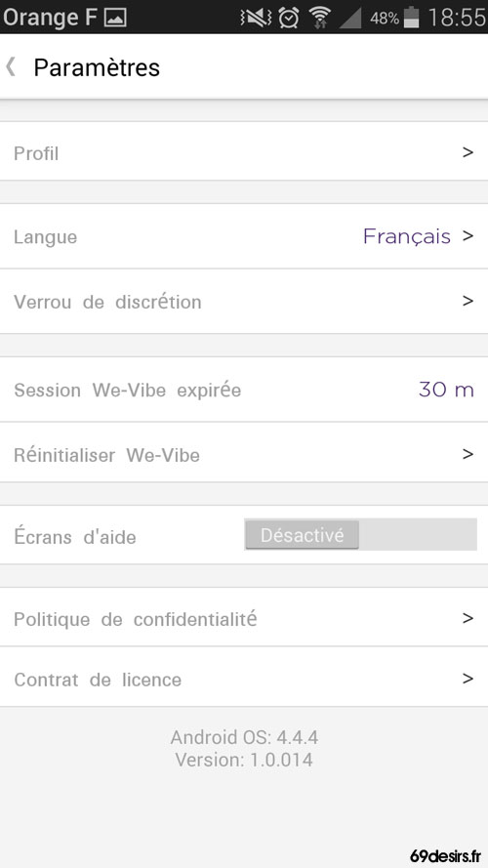Tap the Session We-Vibe expirée row
This screenshot has height=868, width=488.
click(244, 390)
